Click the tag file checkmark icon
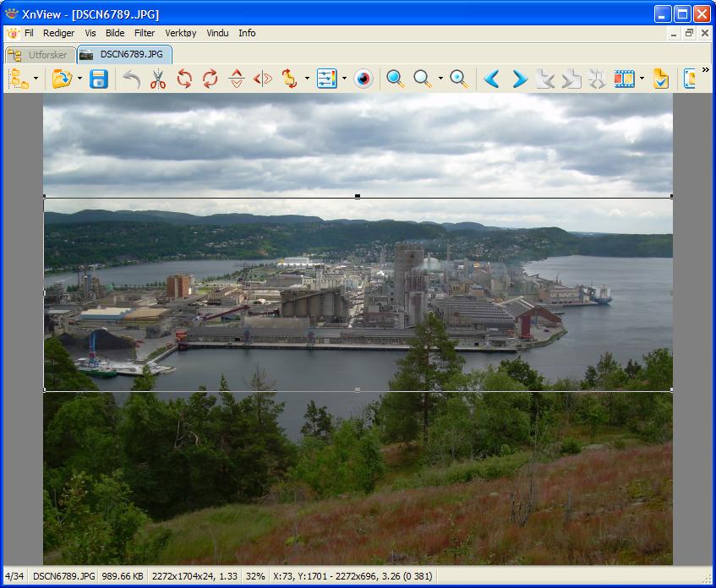 661,79
